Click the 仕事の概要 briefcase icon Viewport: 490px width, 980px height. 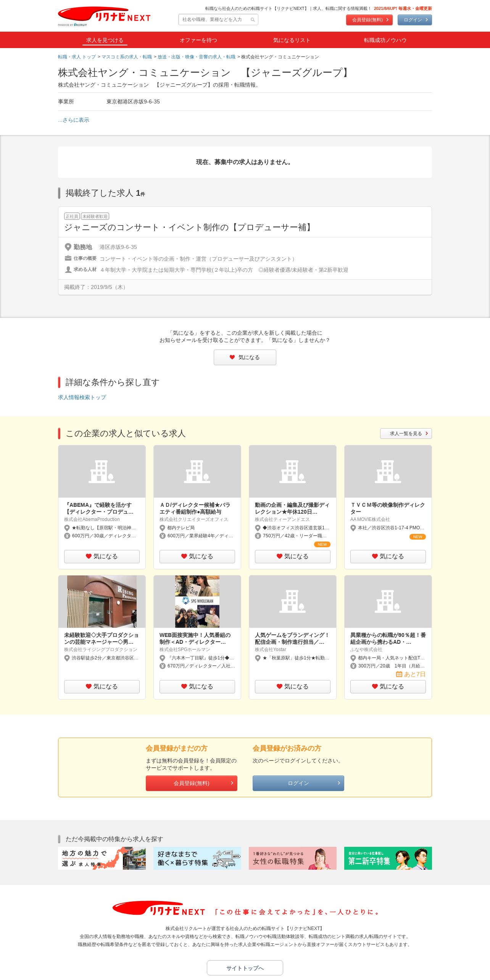(x=68, y=258)
